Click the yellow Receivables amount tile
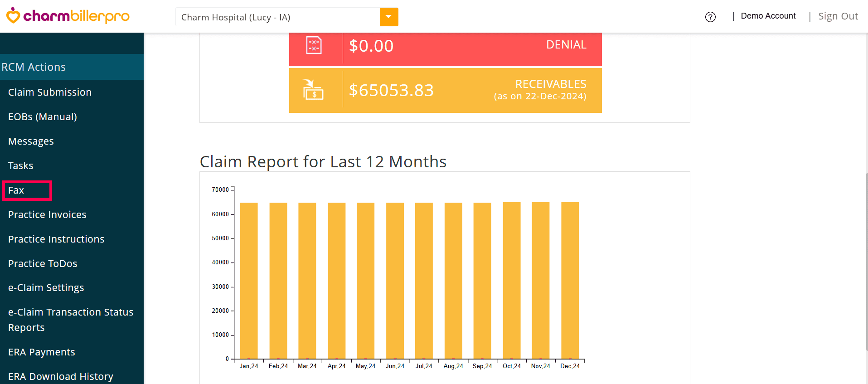This screenshot has width=868, height=384. (471, 90)
